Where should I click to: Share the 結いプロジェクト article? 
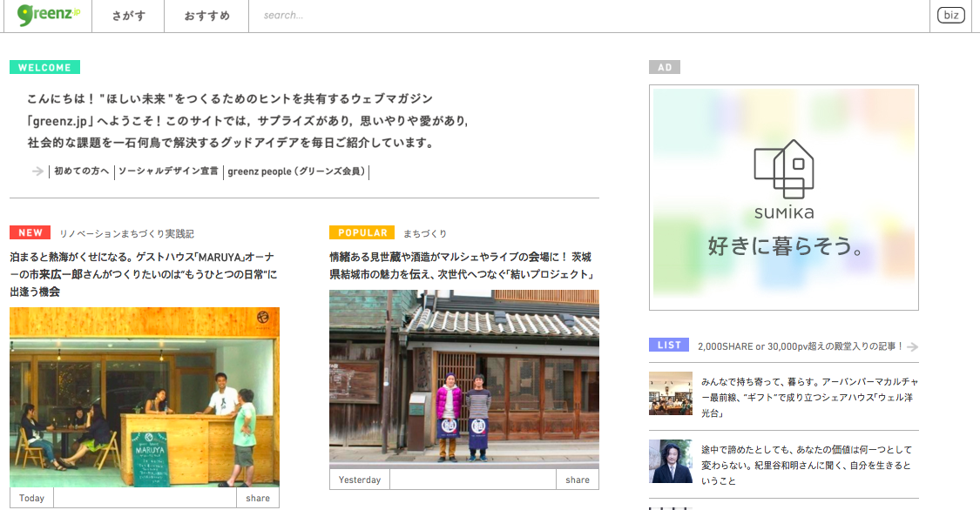tap(577, 479)
